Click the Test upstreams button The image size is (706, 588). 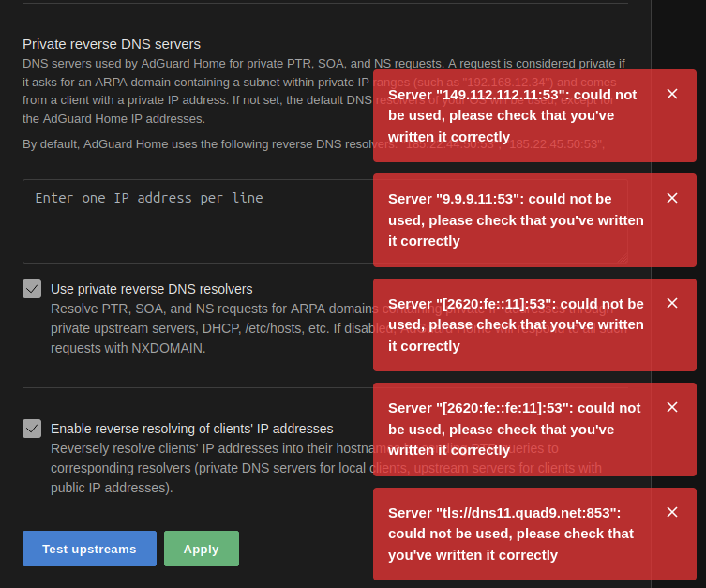(89, 549)
